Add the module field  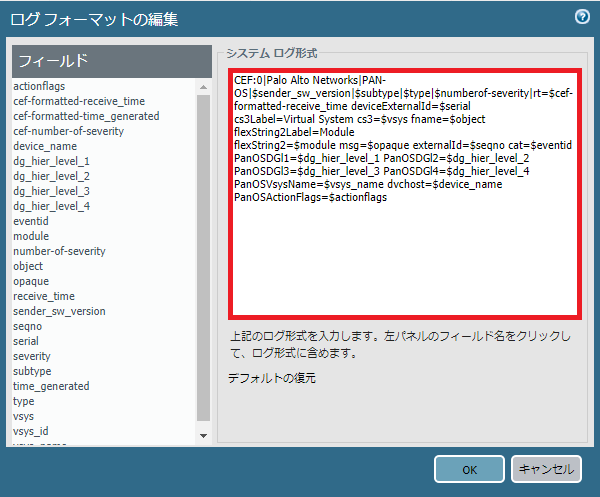point(31,236)
